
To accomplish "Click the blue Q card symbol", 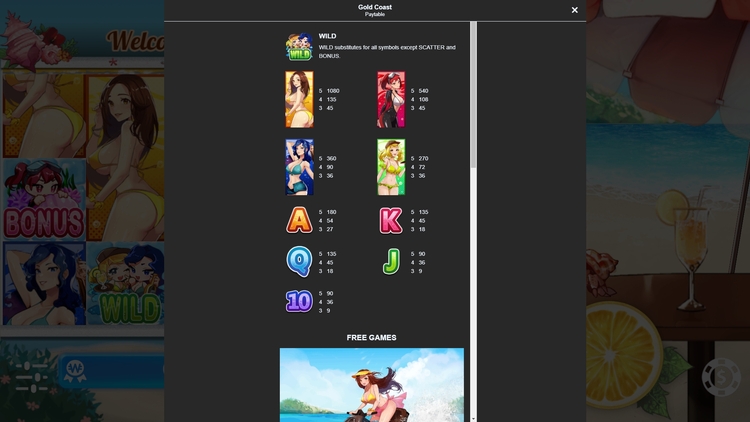I will pos(299,262).
